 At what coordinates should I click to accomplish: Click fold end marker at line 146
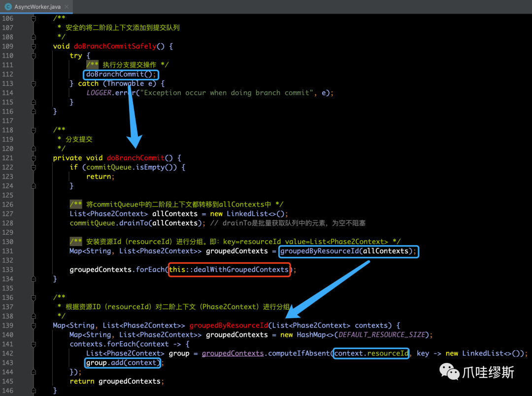tap(33, 391)
